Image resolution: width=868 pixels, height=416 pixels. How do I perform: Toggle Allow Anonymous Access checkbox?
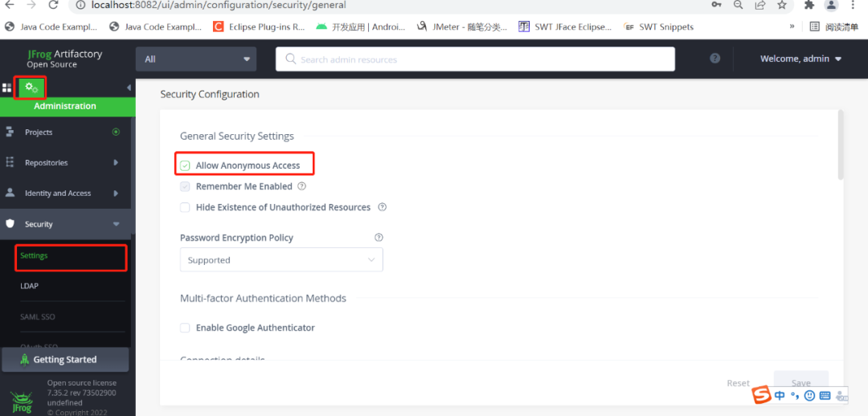(185, 165)
